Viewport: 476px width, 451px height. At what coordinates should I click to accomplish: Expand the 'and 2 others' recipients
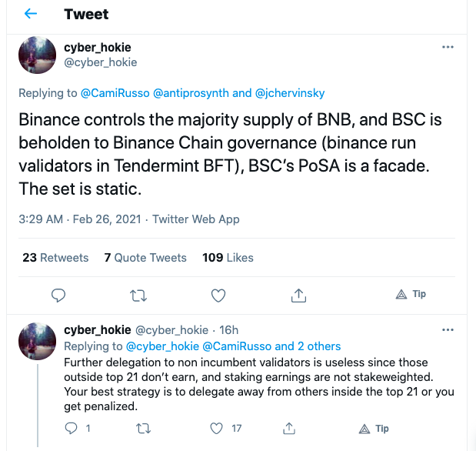(308, 346)
